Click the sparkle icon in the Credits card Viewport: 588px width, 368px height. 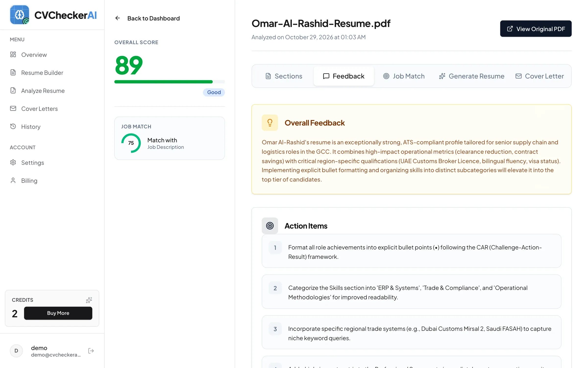pyautogui.click(x=89, y=300)
